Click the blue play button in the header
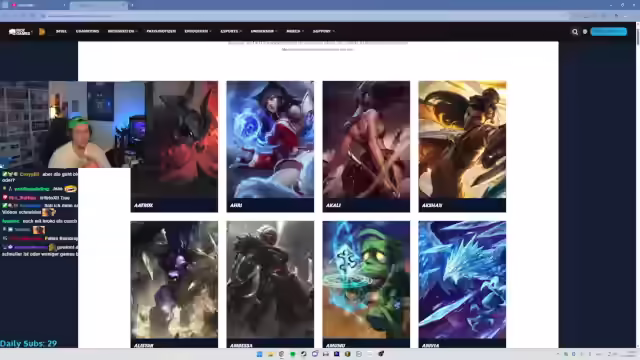 click(609, 31)
